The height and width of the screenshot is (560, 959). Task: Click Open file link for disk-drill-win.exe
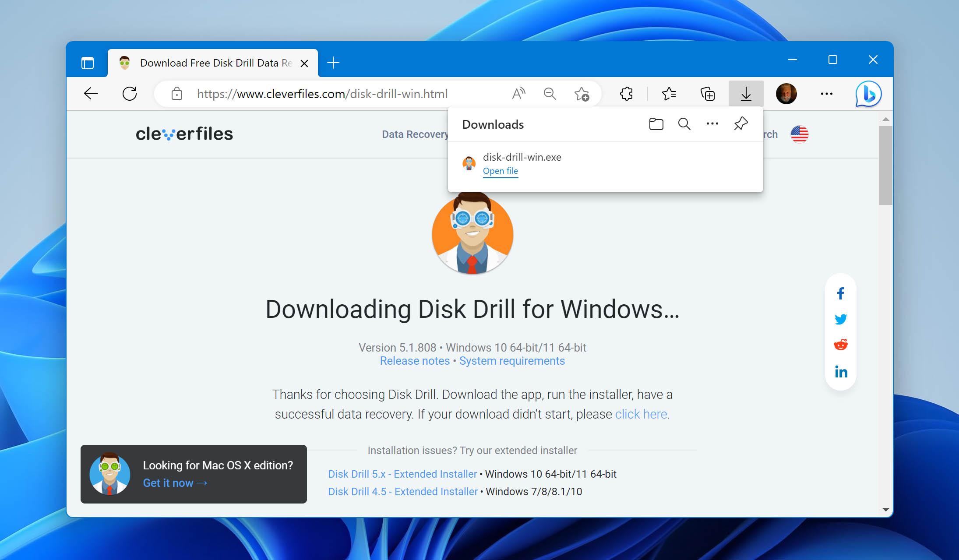pos(500,171)
